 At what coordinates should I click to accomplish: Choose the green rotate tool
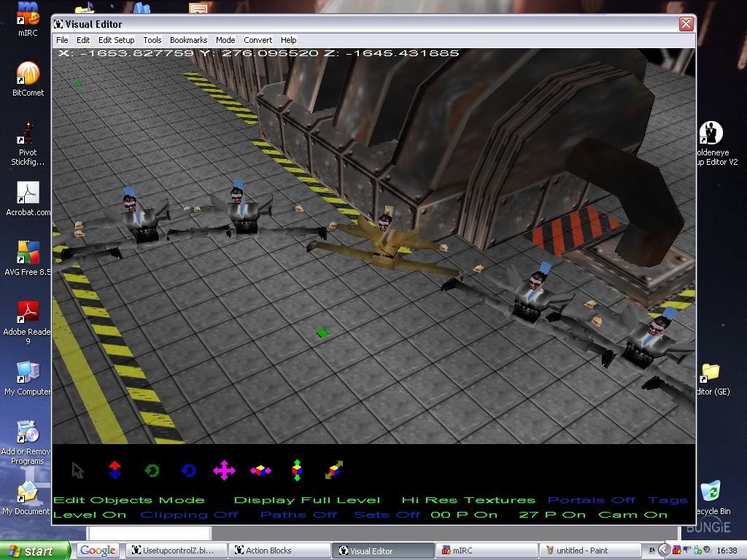pyautogui.click(x=152, y=470)
